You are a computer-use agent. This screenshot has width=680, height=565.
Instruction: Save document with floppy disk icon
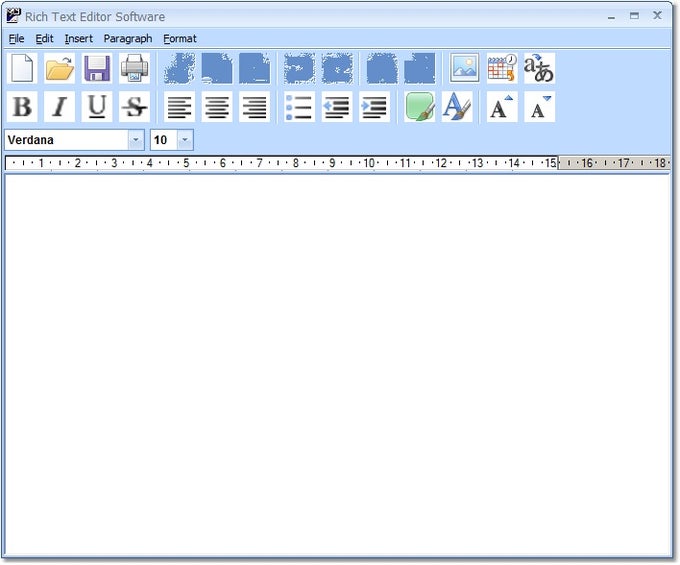point(97,68)
